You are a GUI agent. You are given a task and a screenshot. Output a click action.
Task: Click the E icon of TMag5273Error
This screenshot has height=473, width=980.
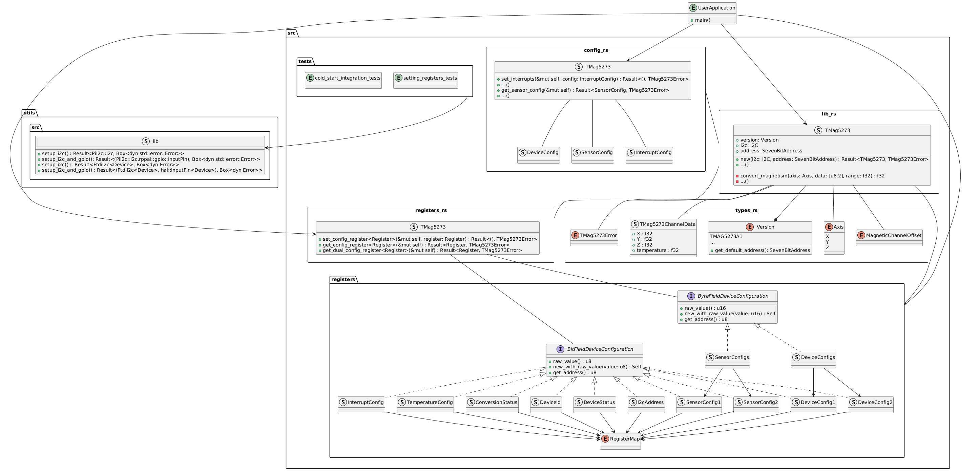click(x=575, y=235)
